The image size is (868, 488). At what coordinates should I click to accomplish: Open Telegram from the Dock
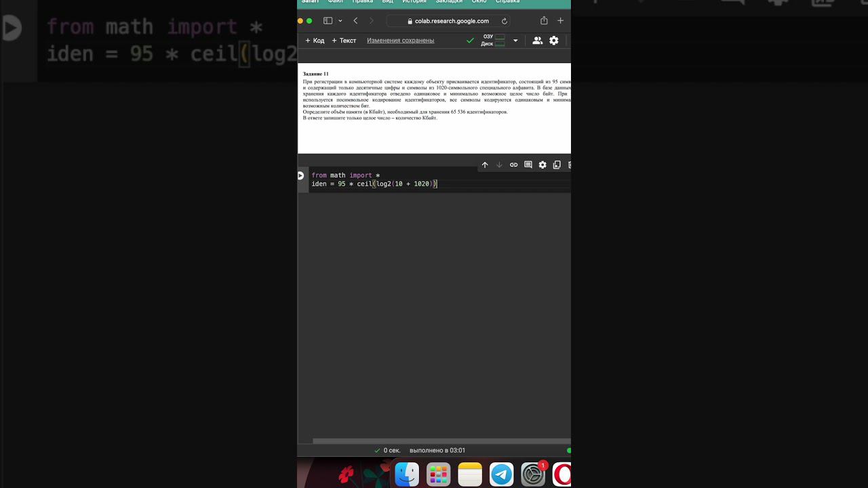click(x=502, y=474)
